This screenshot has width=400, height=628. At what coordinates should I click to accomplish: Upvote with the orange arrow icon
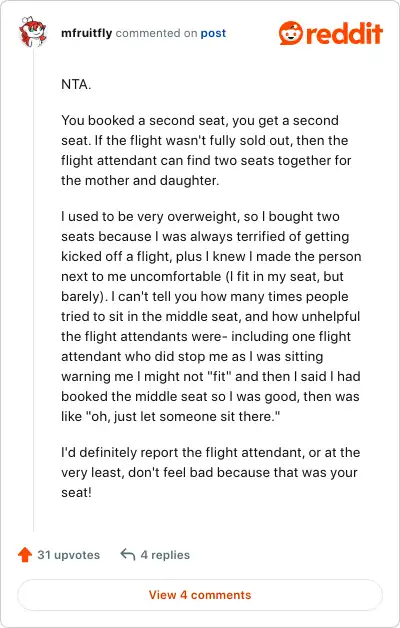click(x=25, y=555)
